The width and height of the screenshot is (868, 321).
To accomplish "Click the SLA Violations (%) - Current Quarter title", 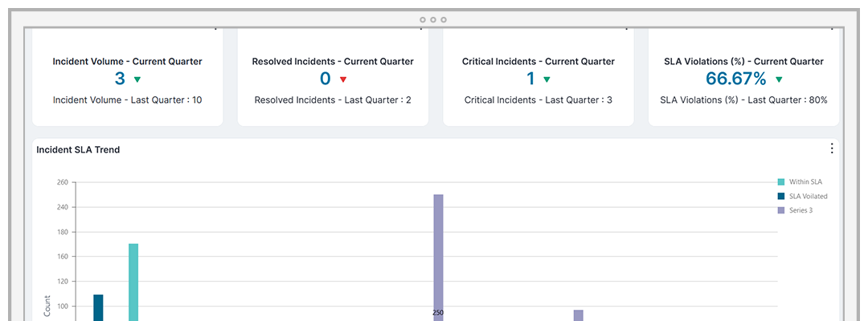I will pyautogui.click(x=743, y=62).
